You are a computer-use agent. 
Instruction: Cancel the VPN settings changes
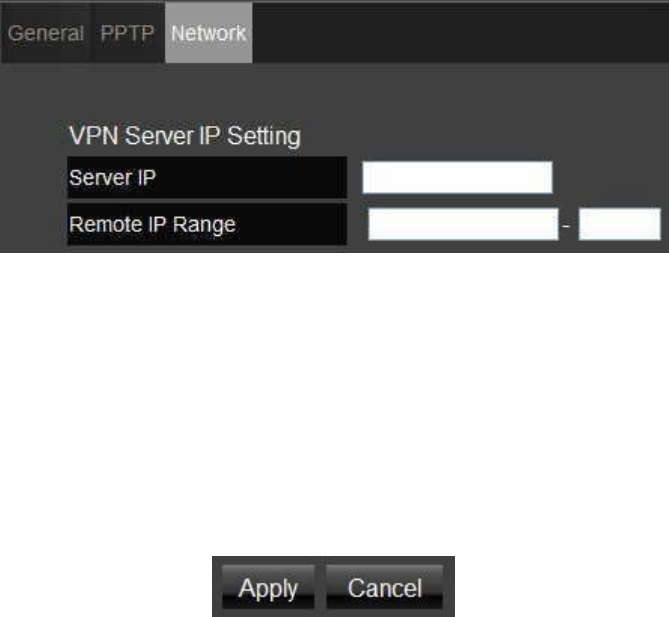coord(384,588)
